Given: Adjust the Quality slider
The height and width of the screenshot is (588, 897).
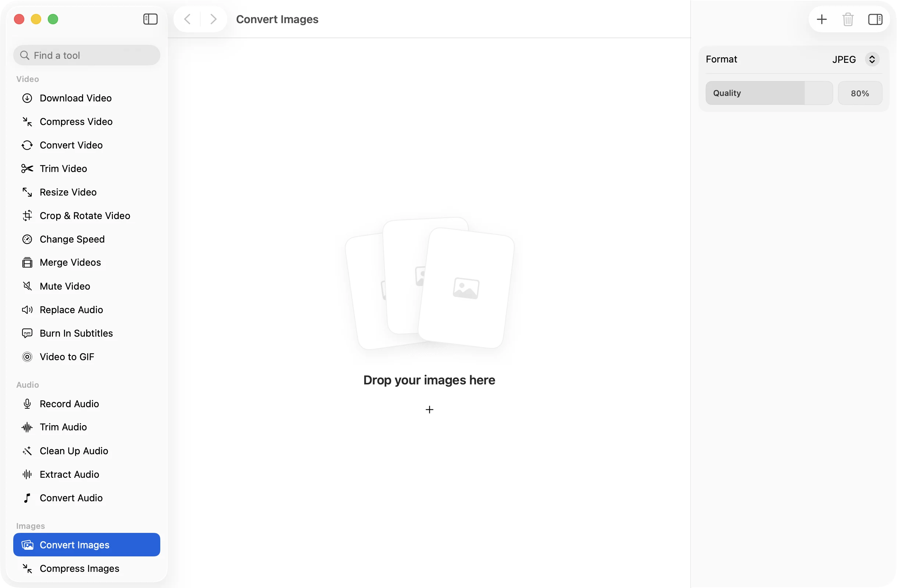Looking at the screenshot, I should tap(769, 93).
